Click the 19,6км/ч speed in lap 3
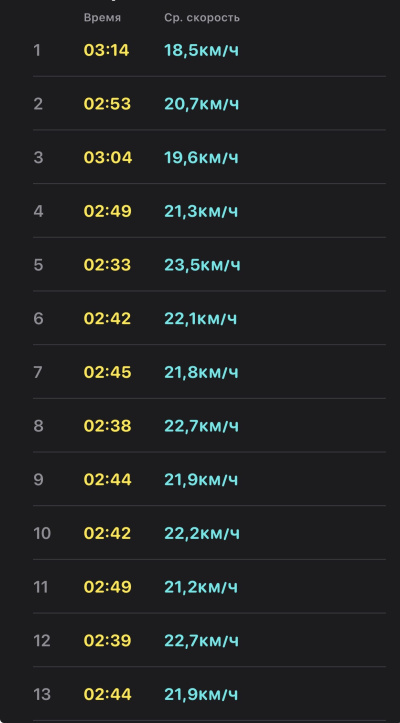 202,158
